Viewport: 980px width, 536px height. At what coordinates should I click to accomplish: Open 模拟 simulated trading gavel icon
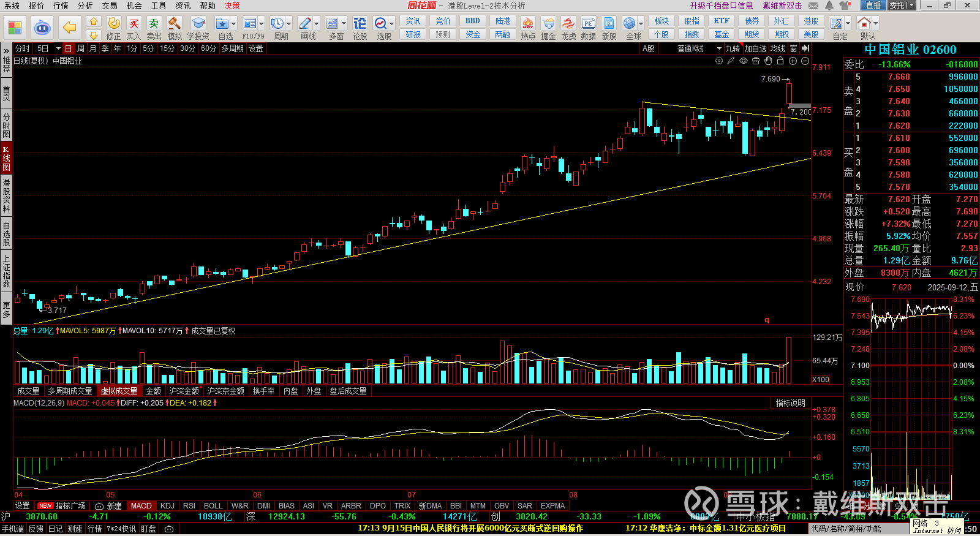click(175, 28)
